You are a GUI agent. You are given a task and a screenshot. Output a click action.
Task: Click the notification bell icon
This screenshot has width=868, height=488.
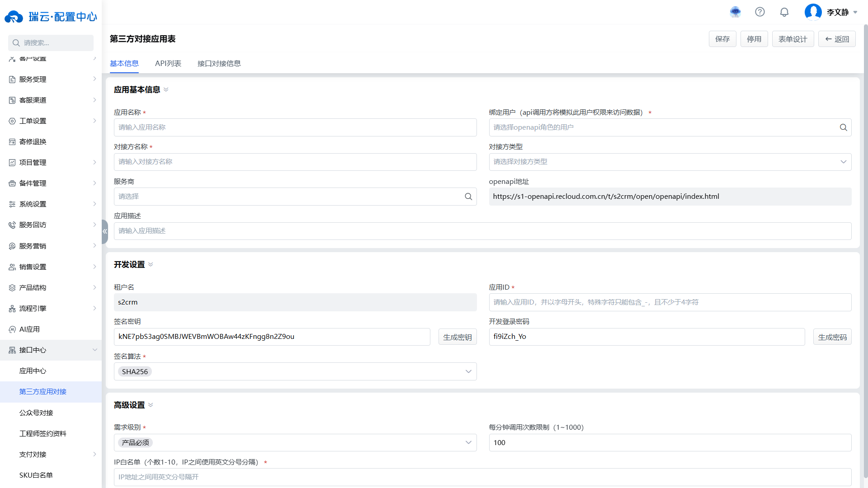[784, 12]
